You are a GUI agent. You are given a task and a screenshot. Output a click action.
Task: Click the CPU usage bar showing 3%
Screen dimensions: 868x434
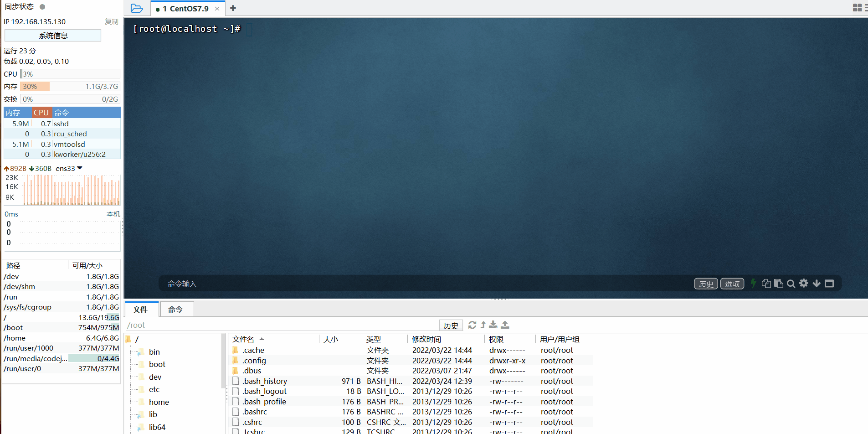pos(70,74)
